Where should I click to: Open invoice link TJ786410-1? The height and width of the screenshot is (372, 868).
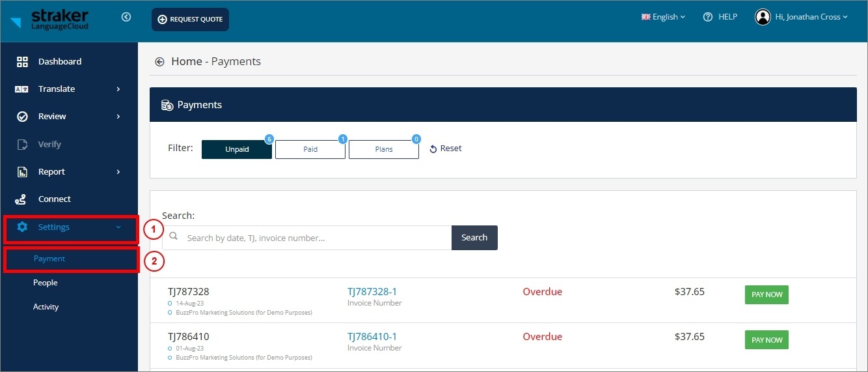(x=372, y=337)
